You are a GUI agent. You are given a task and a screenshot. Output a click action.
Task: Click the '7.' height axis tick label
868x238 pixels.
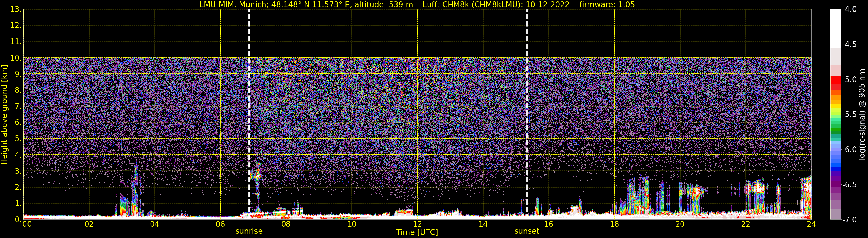[x=18, y=107]
